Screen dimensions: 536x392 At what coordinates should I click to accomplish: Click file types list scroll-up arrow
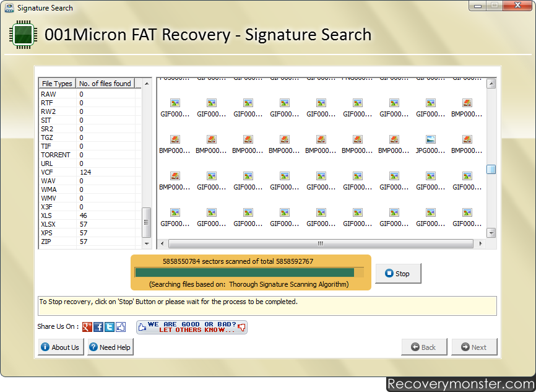pyautogui.click(x=147, y=84)
